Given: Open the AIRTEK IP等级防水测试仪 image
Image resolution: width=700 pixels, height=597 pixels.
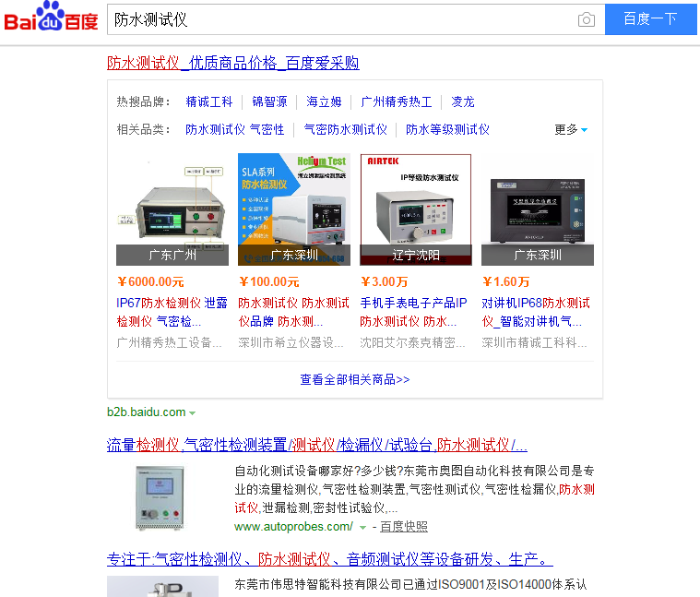Looking at the screenshot, I should point(416,209).
